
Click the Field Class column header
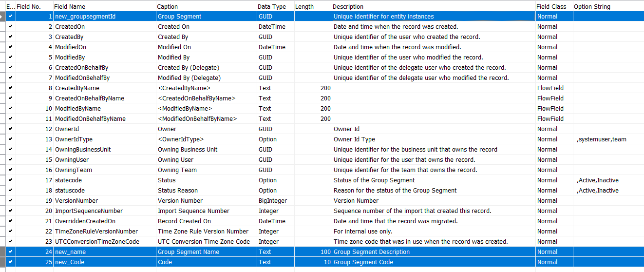551,6
